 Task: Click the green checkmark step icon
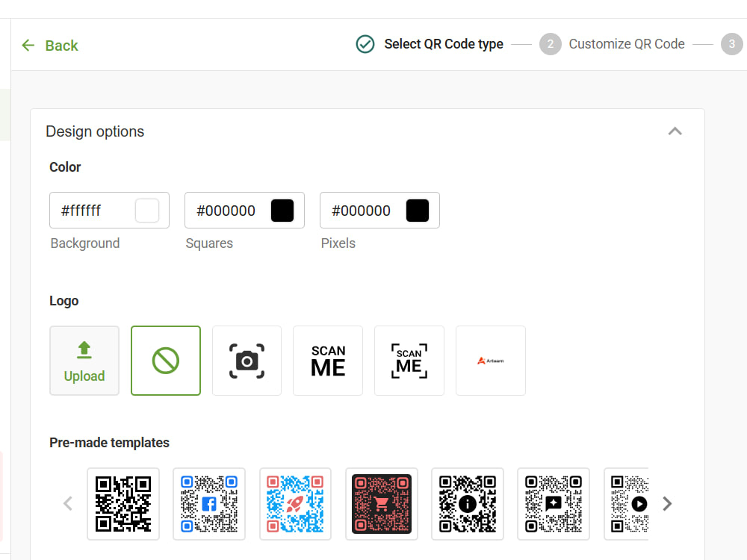[365, 44]
